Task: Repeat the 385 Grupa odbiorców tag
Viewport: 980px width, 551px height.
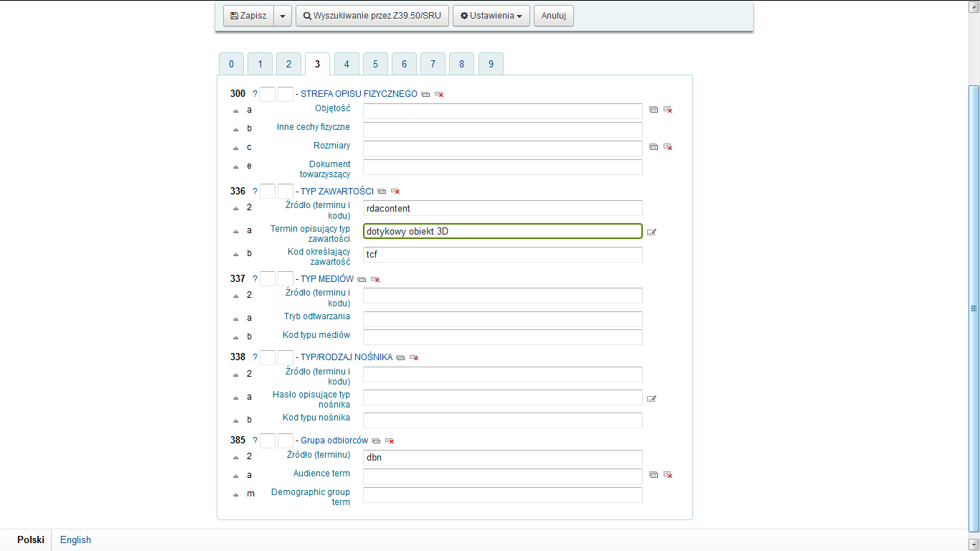Action: click(x=376, y=441)
